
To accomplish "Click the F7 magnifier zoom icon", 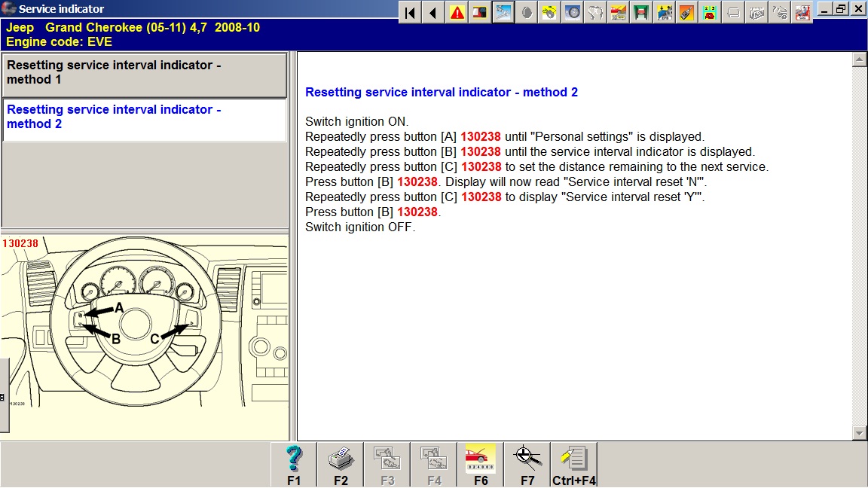I will pyautogui.click(x=527, y=459).
